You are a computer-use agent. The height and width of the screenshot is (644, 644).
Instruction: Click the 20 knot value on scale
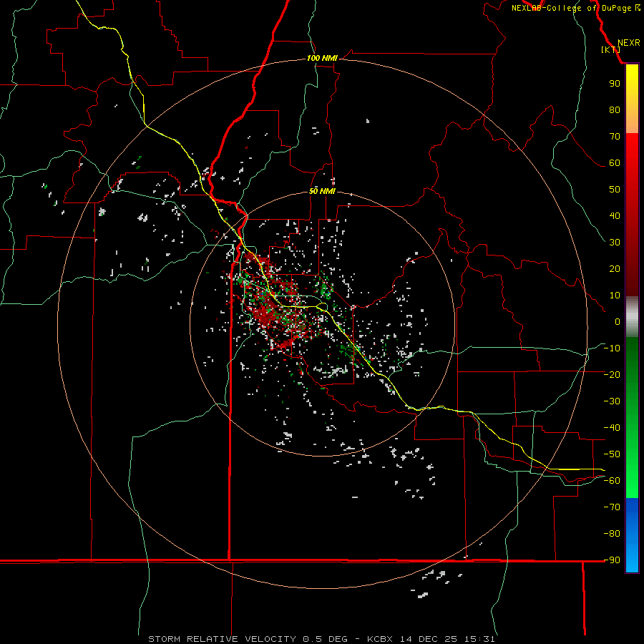615,268
